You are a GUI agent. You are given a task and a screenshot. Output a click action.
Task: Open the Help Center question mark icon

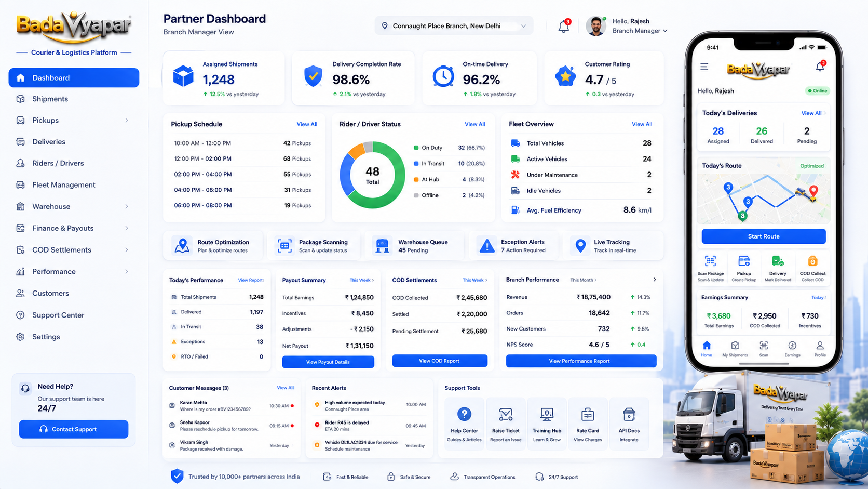click(x=464, y=414)
